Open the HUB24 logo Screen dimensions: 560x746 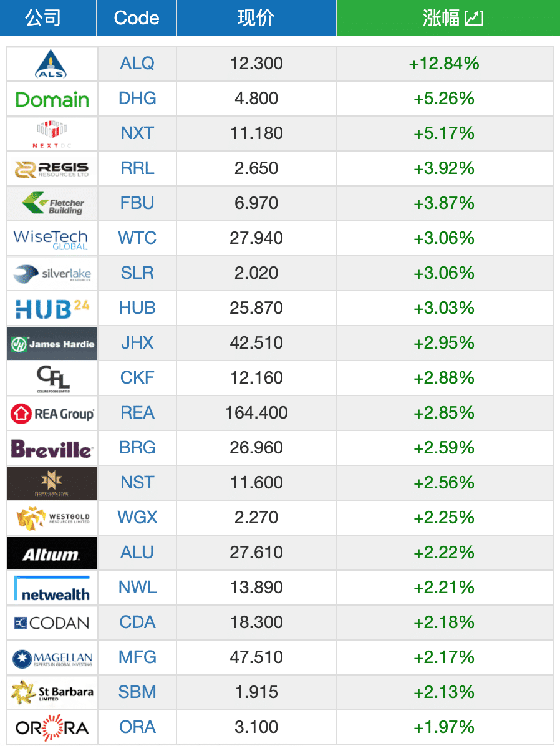point(52,309)
